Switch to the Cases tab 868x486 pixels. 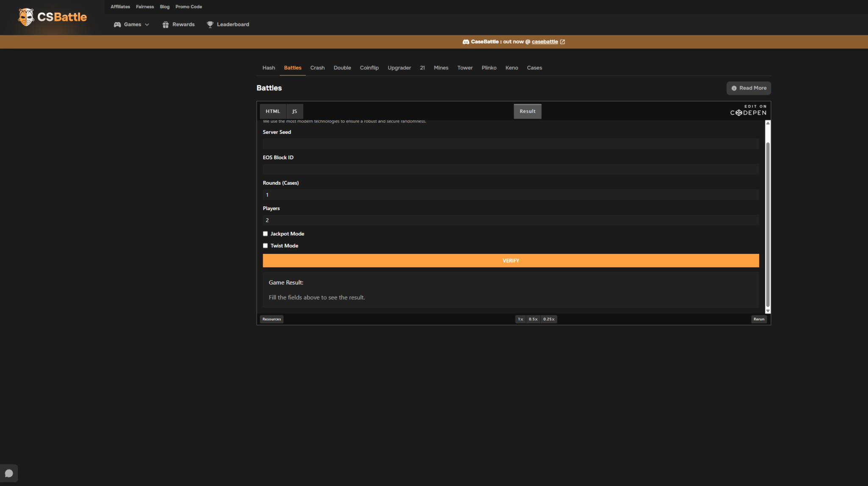coord(534,68)
